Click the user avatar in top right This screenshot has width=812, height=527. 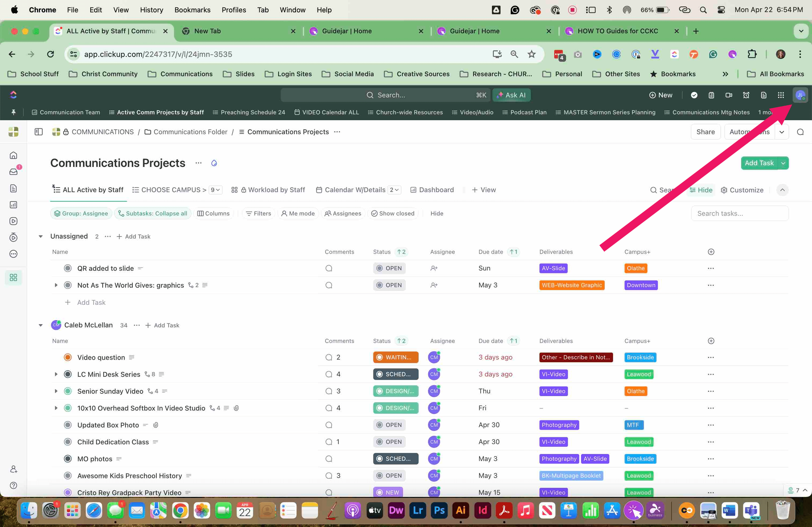(x=800, y=95)
